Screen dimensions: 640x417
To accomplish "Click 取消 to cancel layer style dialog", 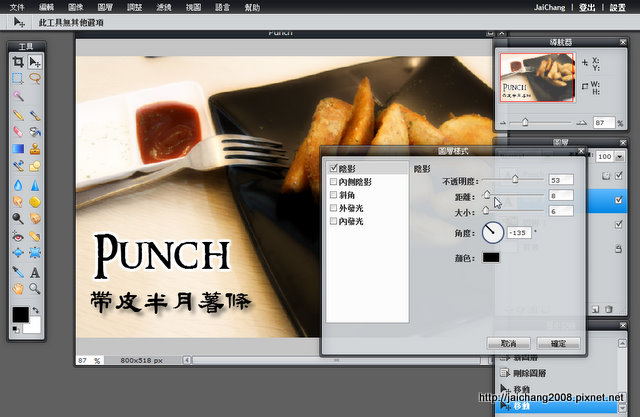I will 509,344.
